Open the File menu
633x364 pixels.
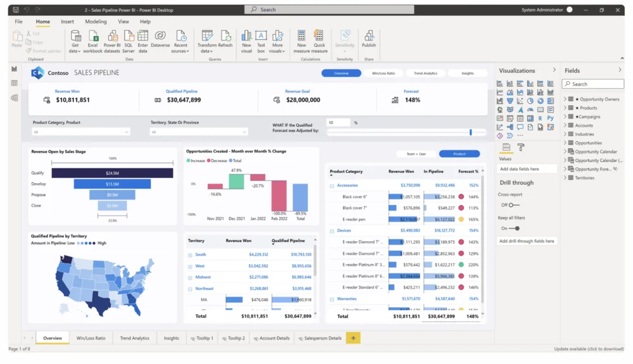18,22
